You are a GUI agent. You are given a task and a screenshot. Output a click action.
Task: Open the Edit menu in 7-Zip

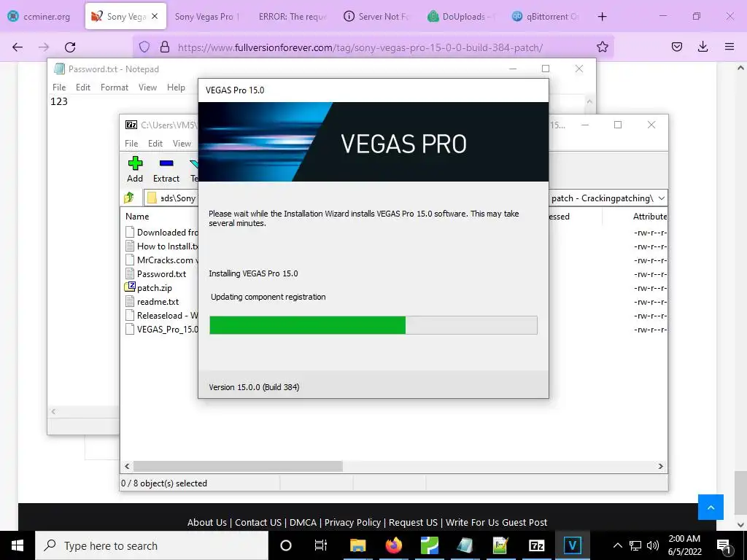coord(155,144)
